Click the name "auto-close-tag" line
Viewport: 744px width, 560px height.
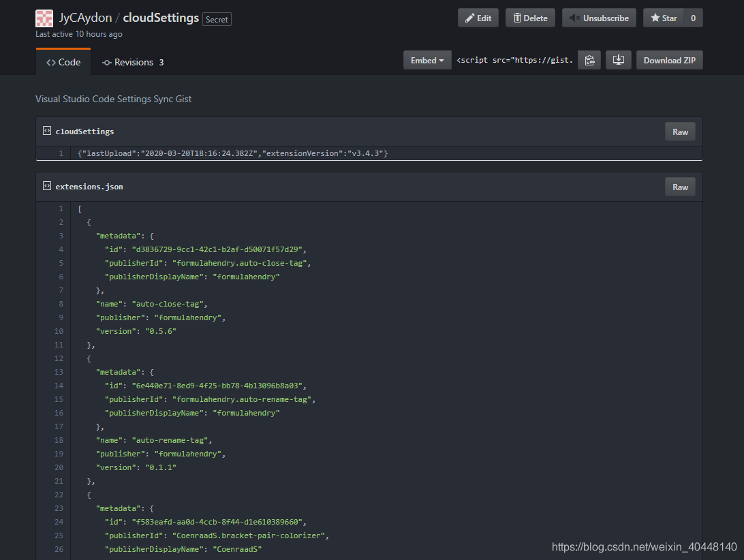[x=151, y=304]
